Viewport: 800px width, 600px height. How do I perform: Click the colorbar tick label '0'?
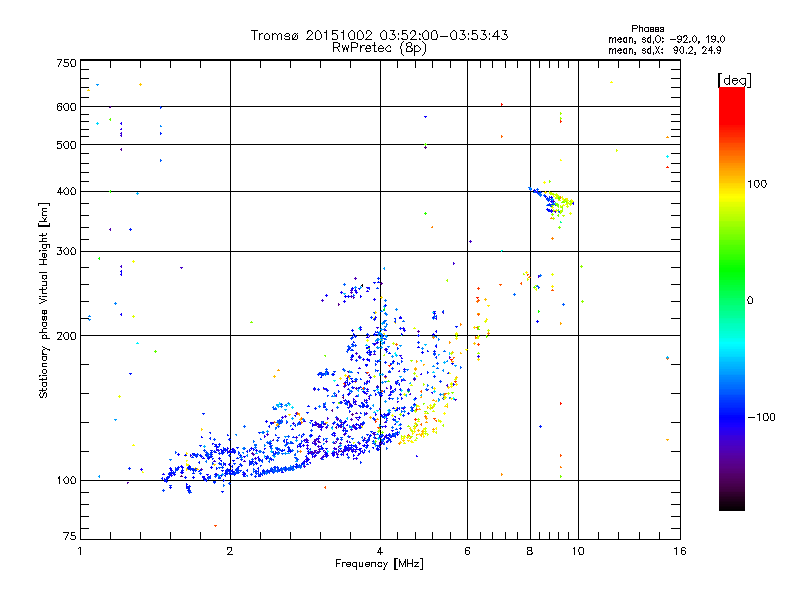(x=750, y=301)
